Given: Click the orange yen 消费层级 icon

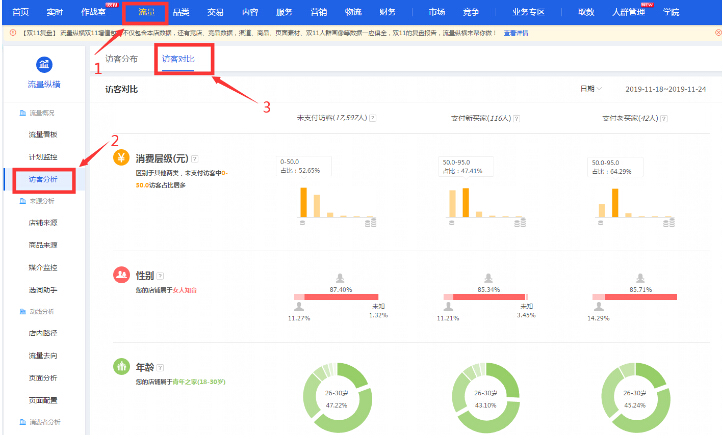Looking at the screenshot, I should point(121,158).
